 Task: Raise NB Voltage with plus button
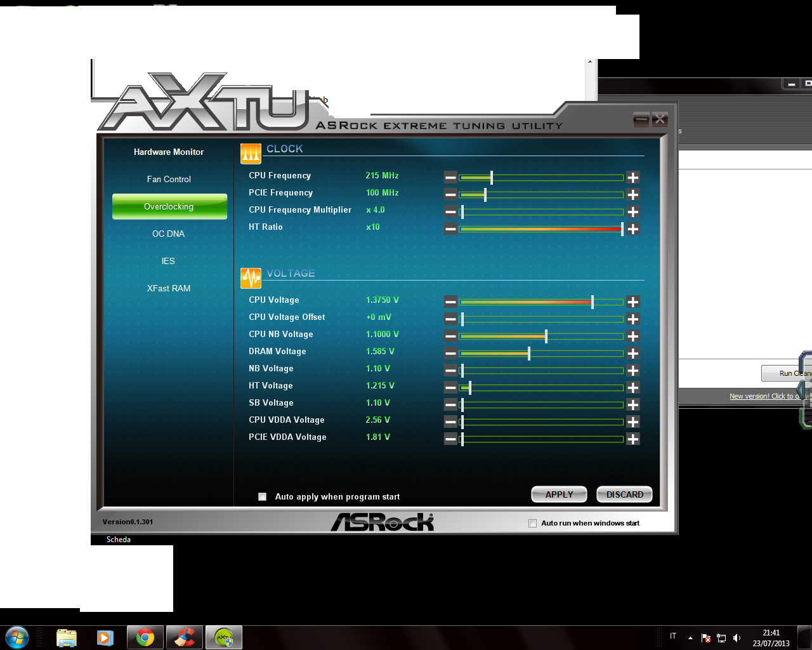632,371
